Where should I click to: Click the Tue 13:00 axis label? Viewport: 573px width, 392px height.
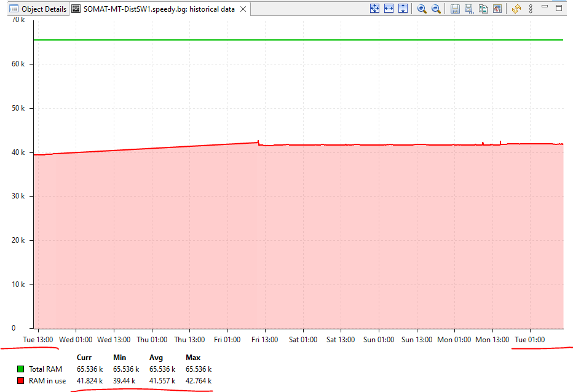tap(38, 340)
